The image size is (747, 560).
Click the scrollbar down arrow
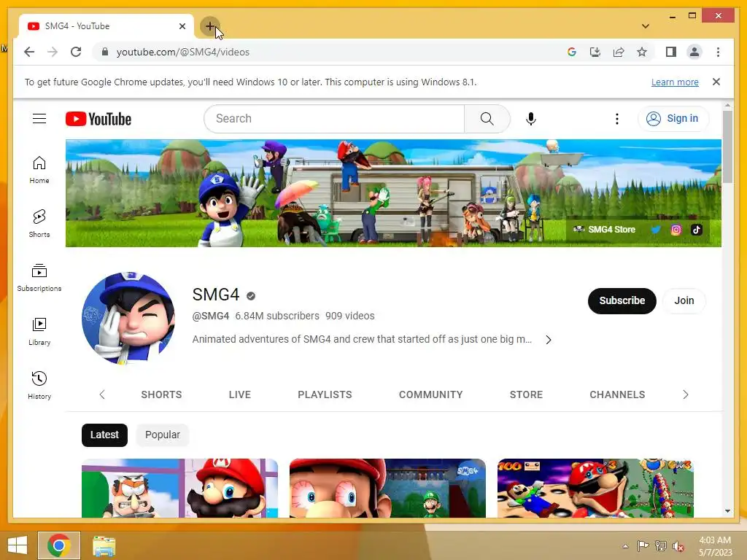coord(727,511)
